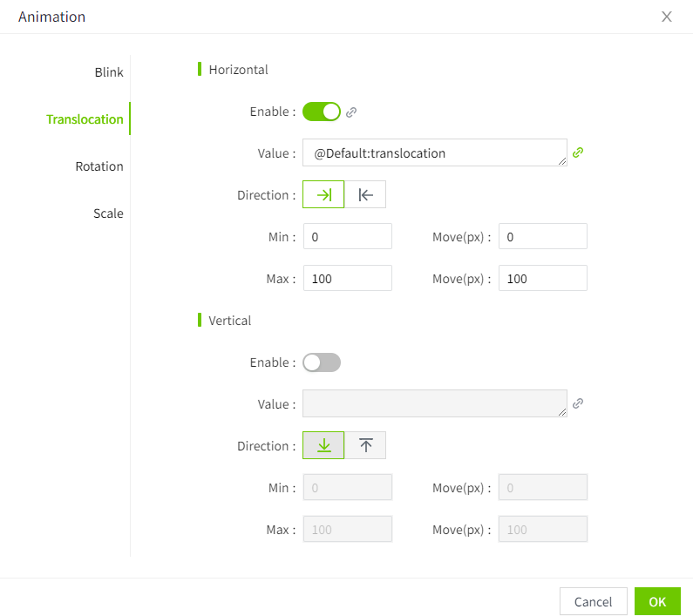Image resolution: width=693 pixels, height=616 pixels.
Task: Close the Animation dialog with the X
Action: click(667, 17)
